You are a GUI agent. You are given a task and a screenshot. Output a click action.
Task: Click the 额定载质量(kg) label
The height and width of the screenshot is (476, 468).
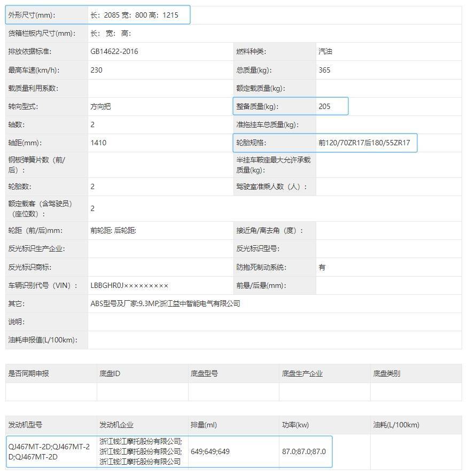(x=261, y=88)
